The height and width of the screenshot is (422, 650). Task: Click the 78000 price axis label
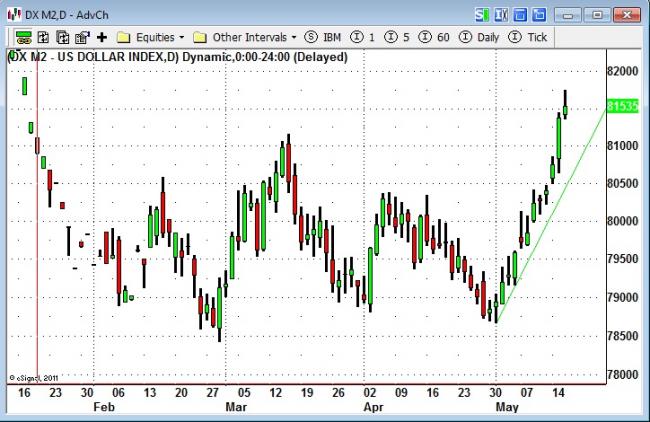tap(623, 374)
